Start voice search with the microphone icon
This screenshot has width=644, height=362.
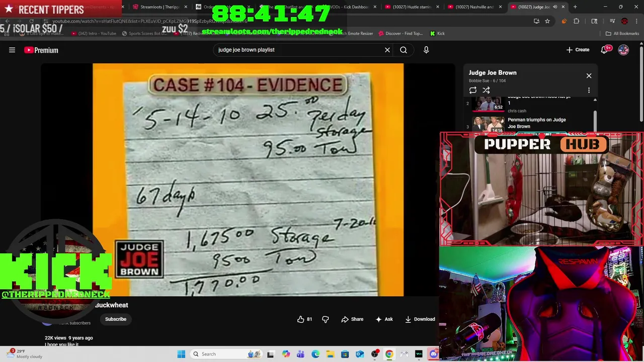pyautogui.click(x=426, y=50)
